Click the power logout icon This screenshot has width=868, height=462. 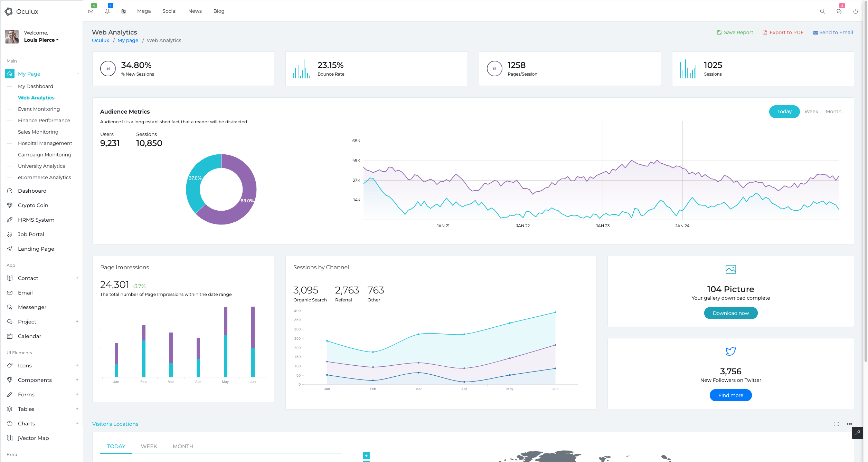click(x=856, y=11)
